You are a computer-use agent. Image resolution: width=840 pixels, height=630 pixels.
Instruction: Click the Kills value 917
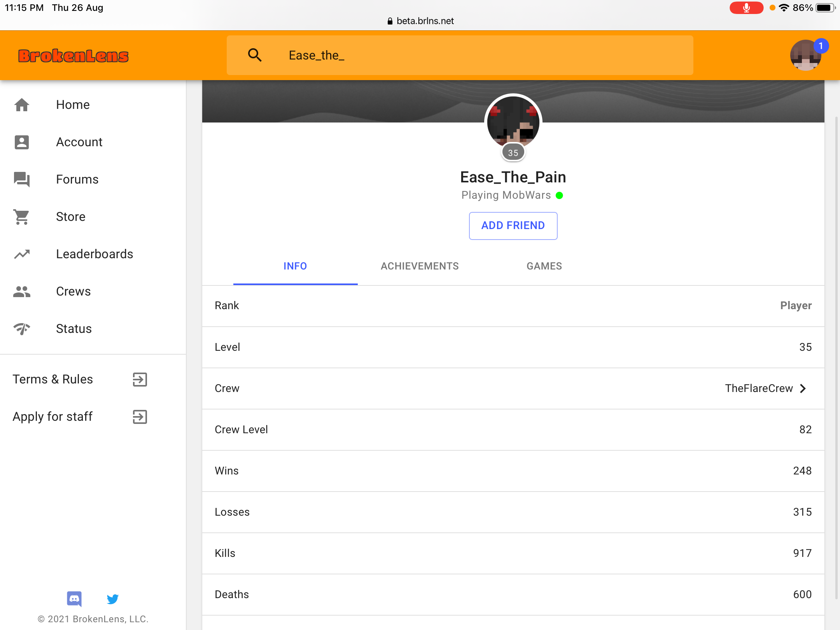point(802,553)
